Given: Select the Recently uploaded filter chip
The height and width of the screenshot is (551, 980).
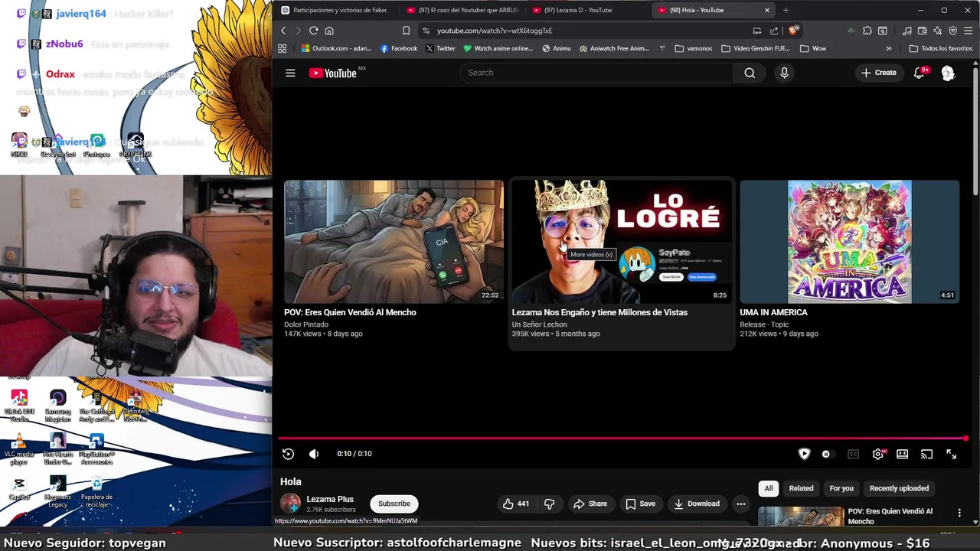Looking at the screenshot, I should 899,488.
